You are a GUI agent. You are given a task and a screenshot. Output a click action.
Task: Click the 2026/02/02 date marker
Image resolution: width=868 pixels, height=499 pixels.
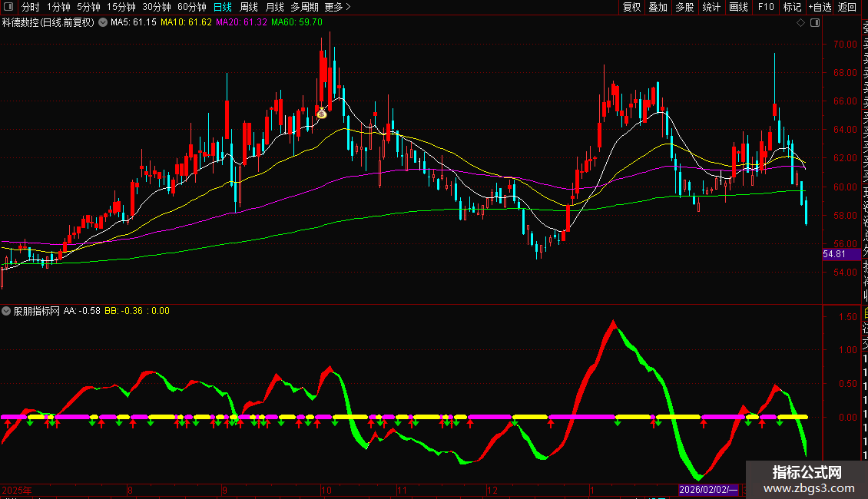[708, 490]
